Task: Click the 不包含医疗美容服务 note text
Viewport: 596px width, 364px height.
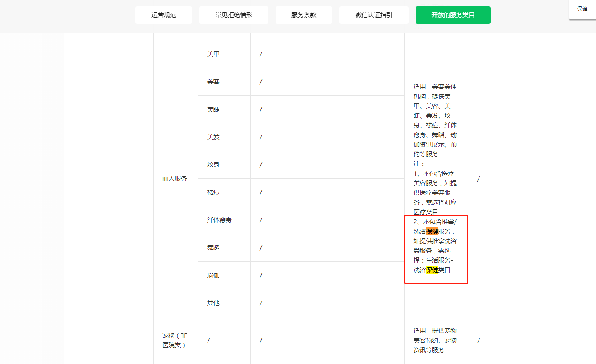Action: (x=435, y=193)
